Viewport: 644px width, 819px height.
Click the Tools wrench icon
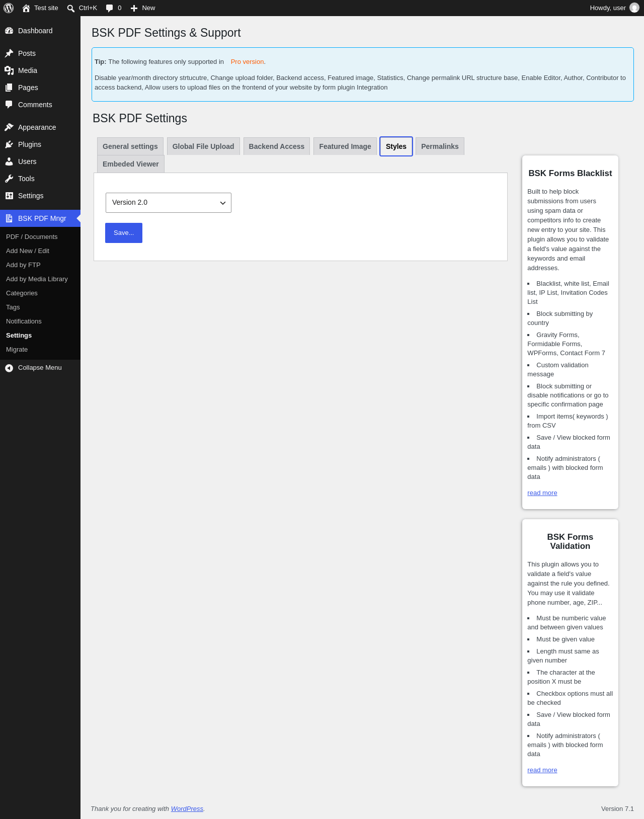tap(9, 179)
